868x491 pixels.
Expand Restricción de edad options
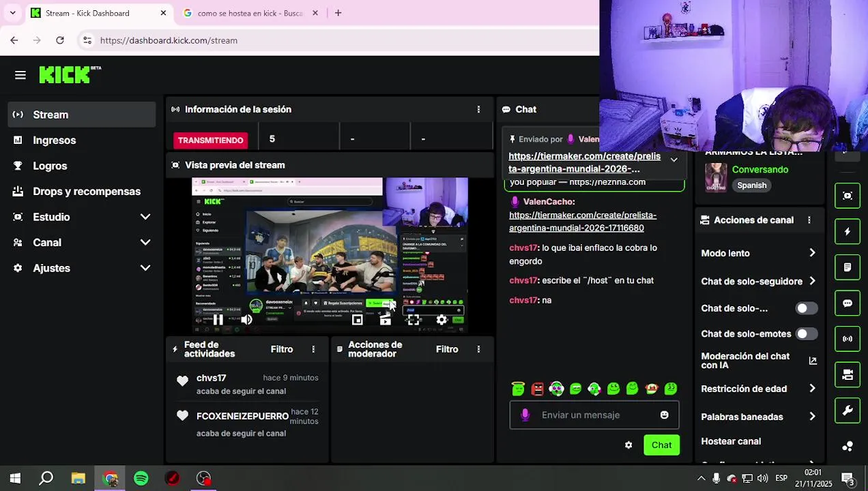pyautogui.click(x=759, y=389)
